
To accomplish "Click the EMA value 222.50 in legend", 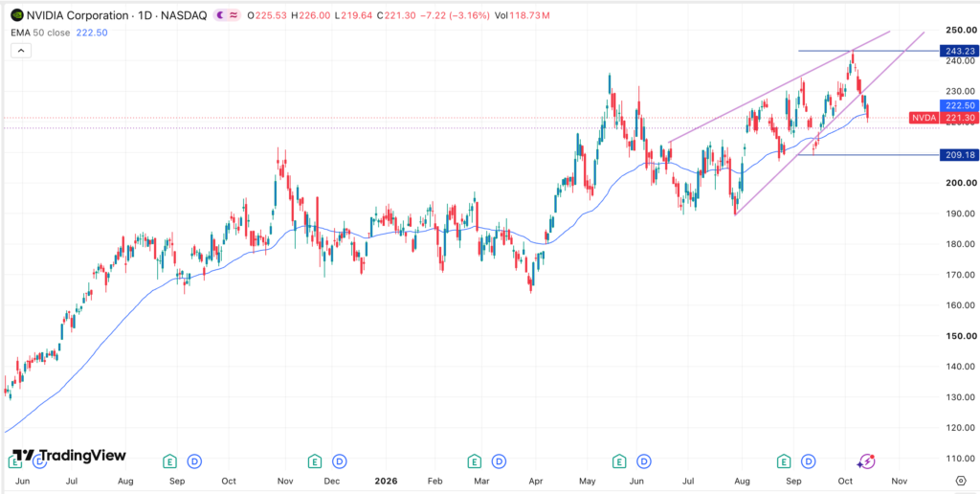I will point(92,33).
